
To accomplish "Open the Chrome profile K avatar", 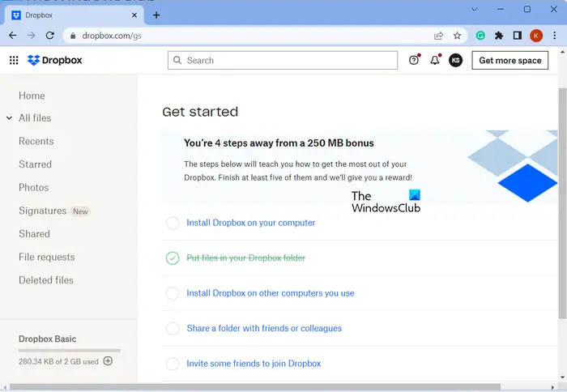I will 536,36.
